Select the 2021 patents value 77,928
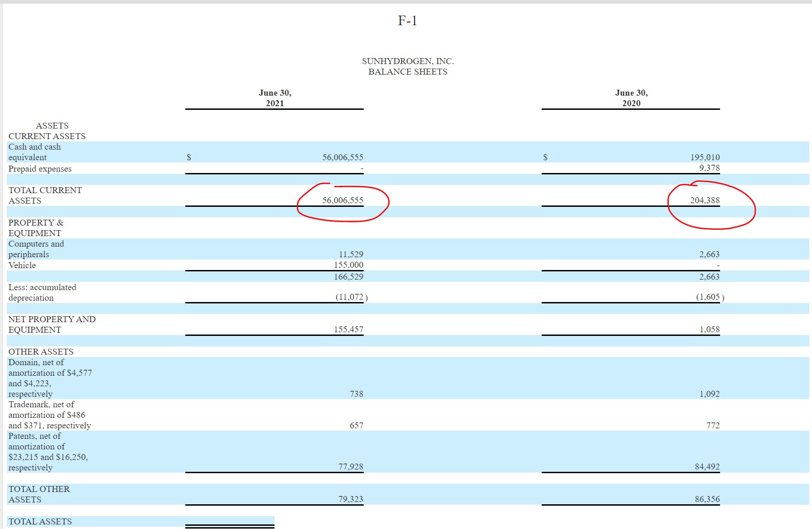 click(x=351, y=466)
